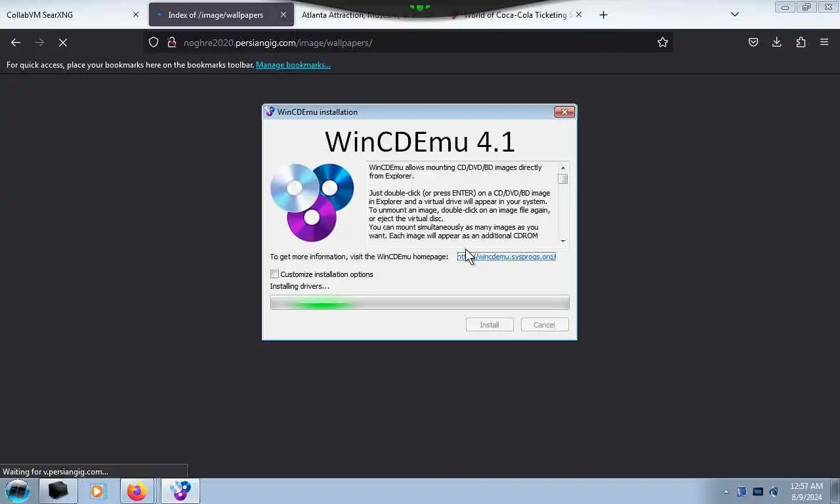Open the taskbar clock showing 12:57 AM
Screen dimensions: 840x504
(807, 492)
